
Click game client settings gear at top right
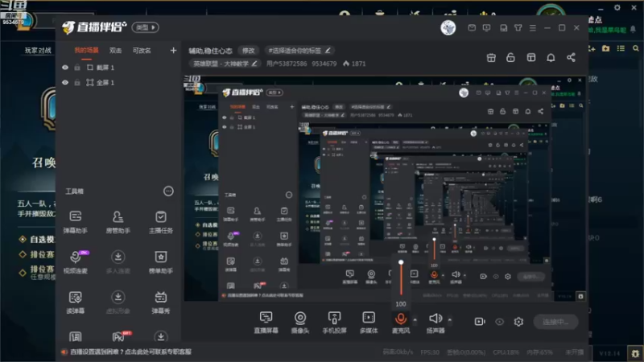tap(617, 7)
